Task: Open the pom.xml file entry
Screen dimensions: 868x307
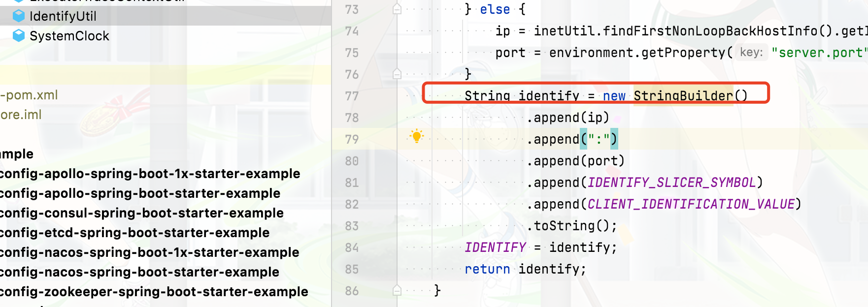Action: click(30, 95)
